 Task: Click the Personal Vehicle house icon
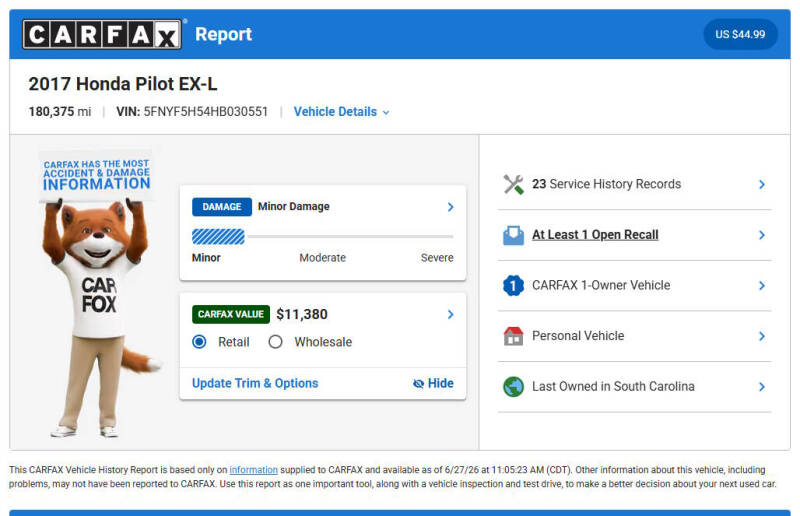[513, 336]
